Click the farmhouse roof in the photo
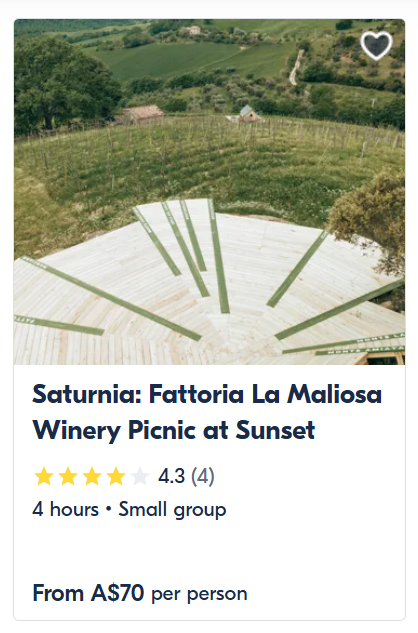Viewport: 418px width, 633px height. click(x=143, y=112)
